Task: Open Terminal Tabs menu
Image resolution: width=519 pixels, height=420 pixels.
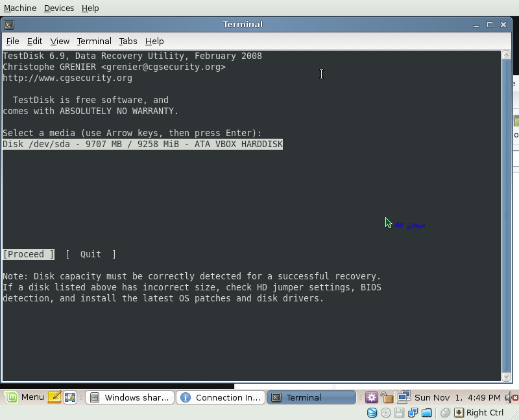Action: (128, 41)
